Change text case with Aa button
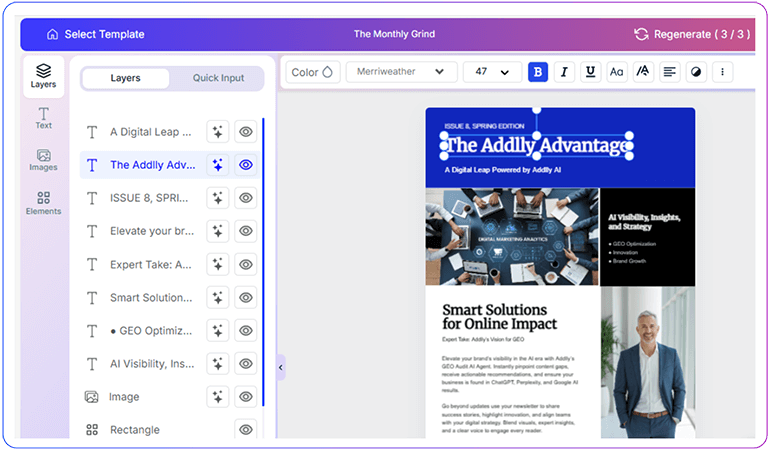Viewport: 770px width, 450px height. (x=616, y=72)
